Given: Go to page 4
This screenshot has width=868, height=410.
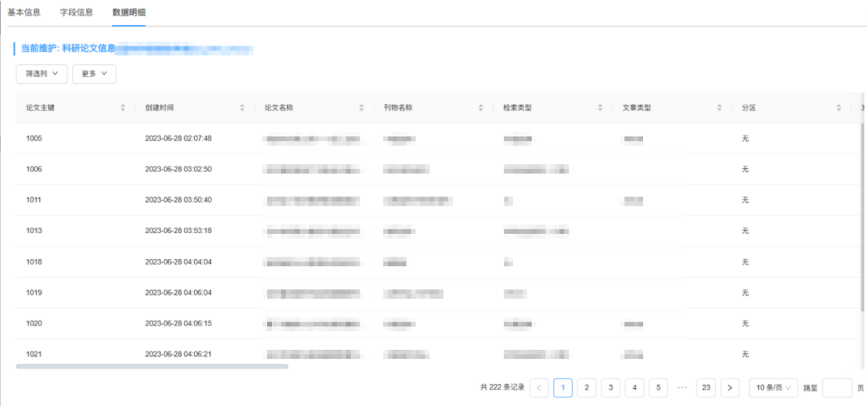Looking at the screenshot, I should coord(635,388).
